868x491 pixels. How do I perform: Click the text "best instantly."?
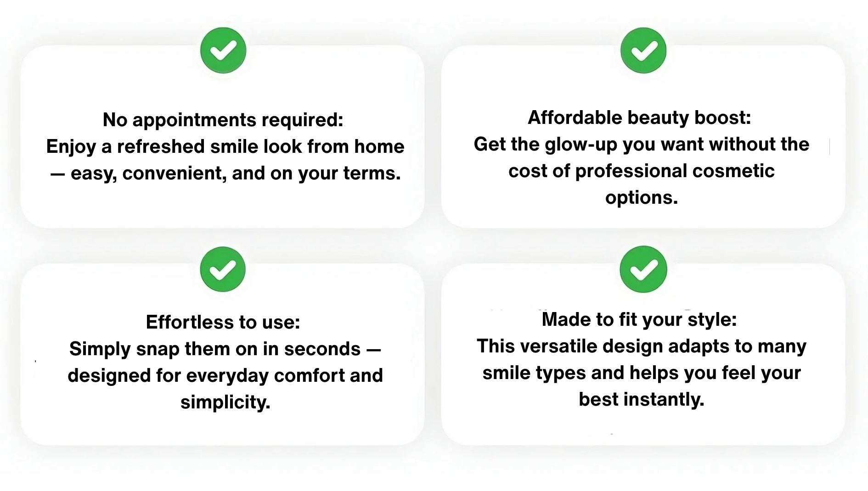[641, 399]
